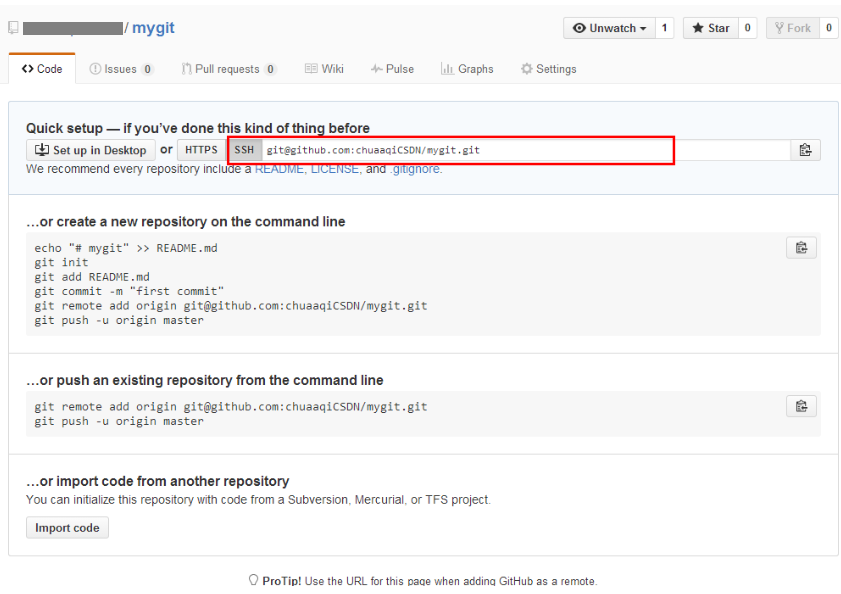Image resolution: width=841 pixels, height=594 pixels.
Task: Select the HTTPS protocol toggle
Action: [201, 150]
